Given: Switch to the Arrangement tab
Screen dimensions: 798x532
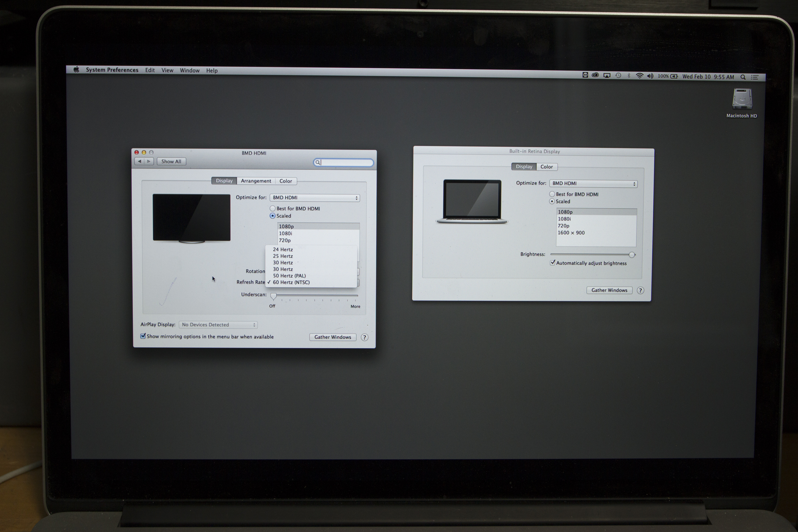Looking at the screenshot, I should (256, 181).
